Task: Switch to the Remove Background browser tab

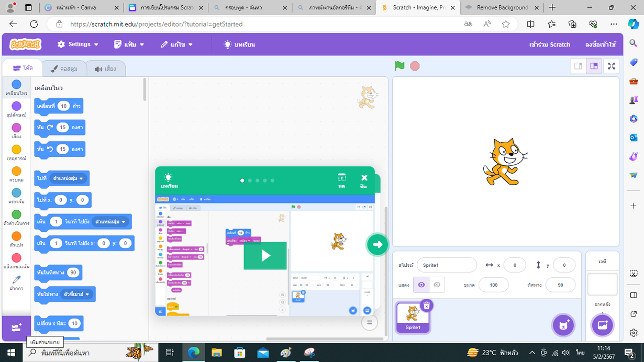Action: coord(502,8)
